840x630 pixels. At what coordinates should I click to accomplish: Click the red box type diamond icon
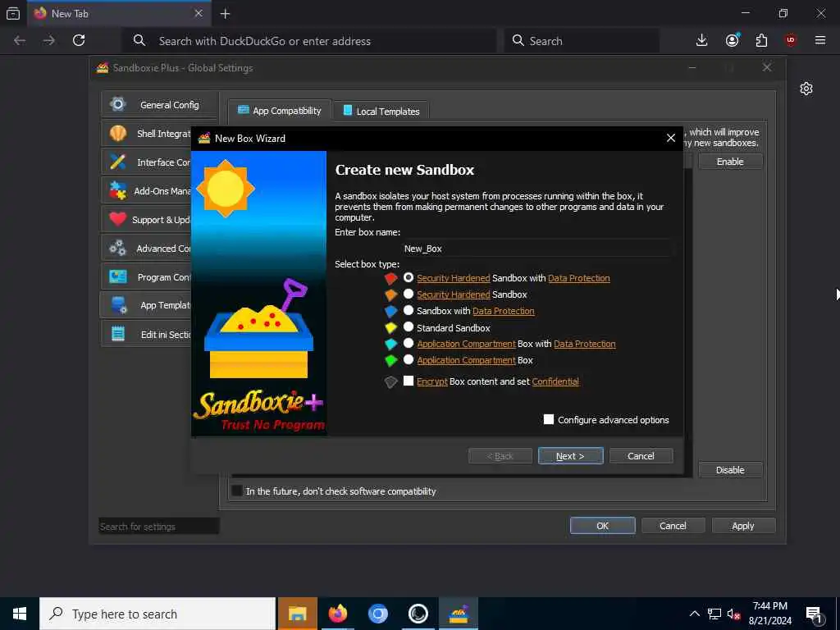391,278
